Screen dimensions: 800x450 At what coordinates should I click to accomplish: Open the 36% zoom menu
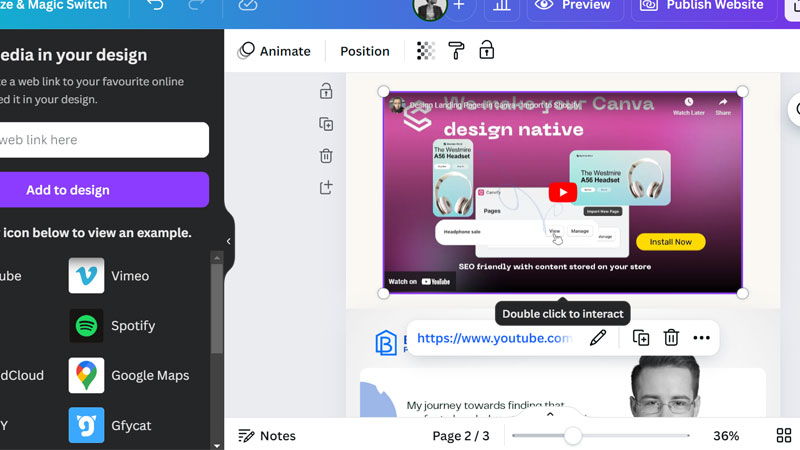[726, 436]
